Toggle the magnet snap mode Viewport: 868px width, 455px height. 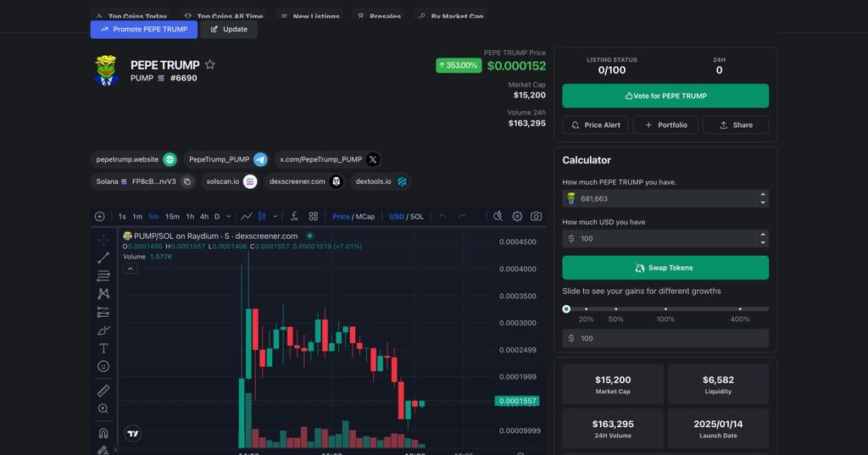103,433
